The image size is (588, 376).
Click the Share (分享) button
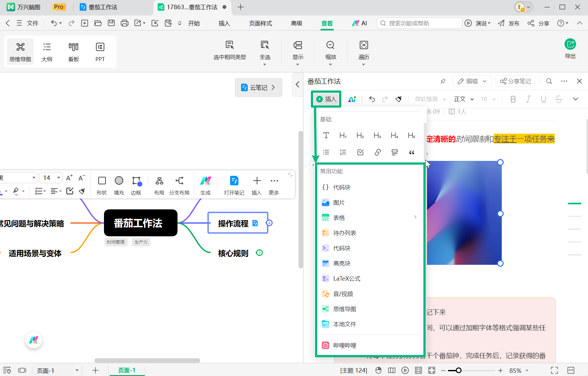click(538, 23)
